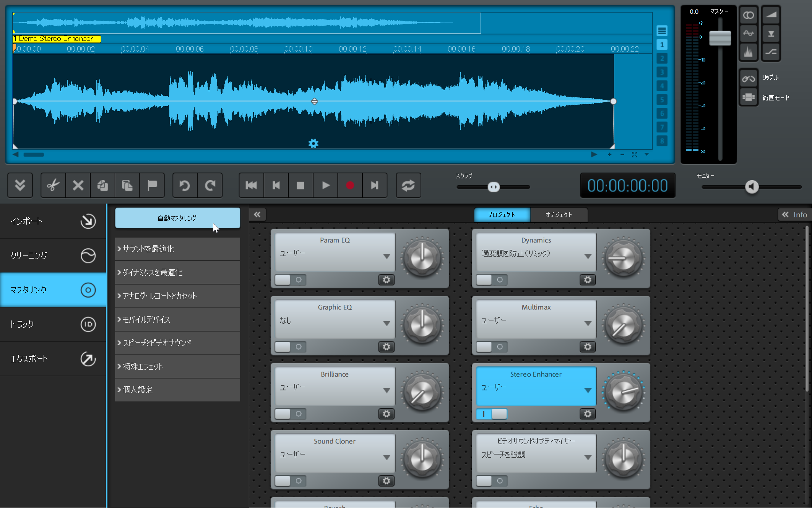This screenshot has height=508, width=812.
Task: Open Multimax settings gear
Action: pyautogui.click(x=588, y=347)
